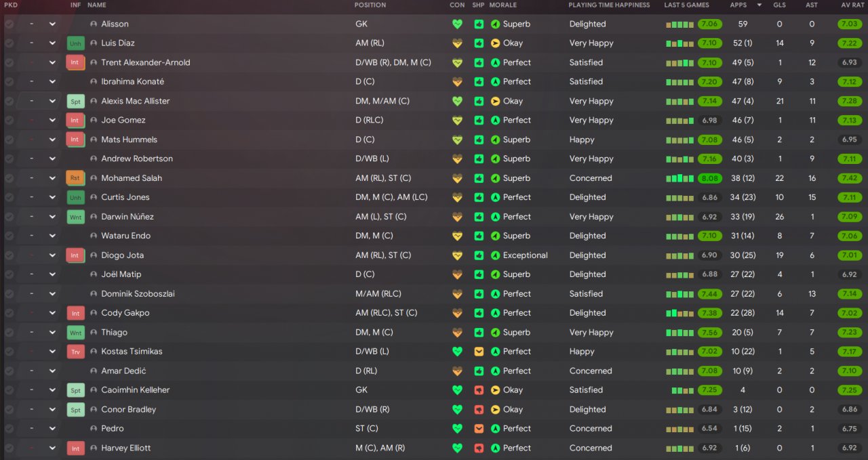Screen dimensions: 868x460
Task: Tick the picked checkbox for Alisson
Action: point(9,24)
